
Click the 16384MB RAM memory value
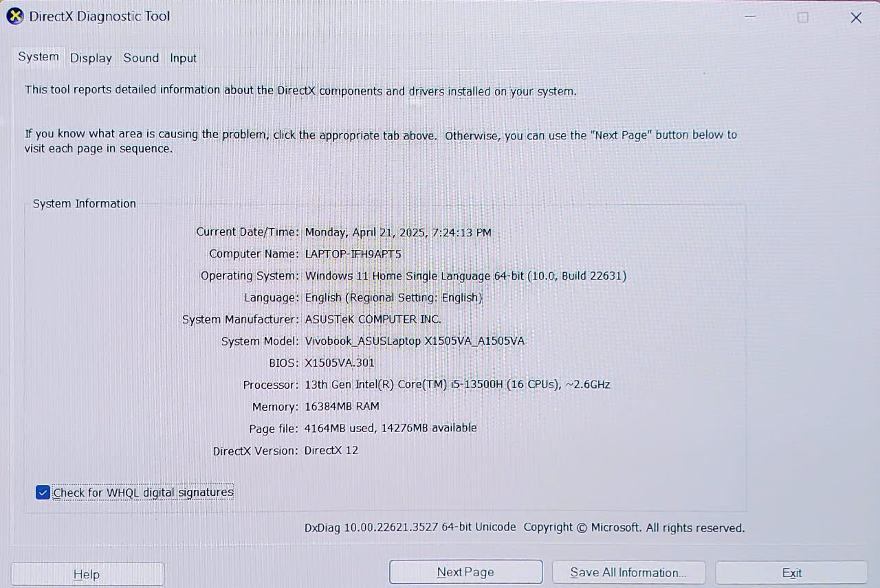pos(342,407)
